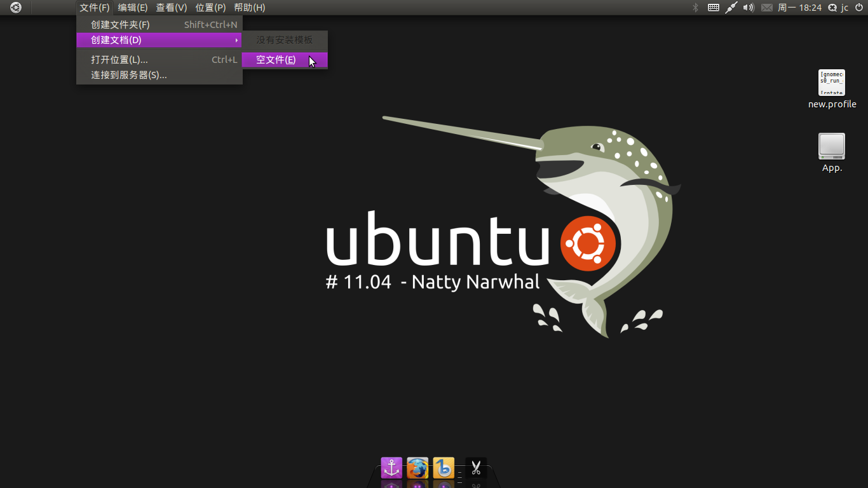
Task: Open the 位置(P) menu
Action: tap(210, 8)
